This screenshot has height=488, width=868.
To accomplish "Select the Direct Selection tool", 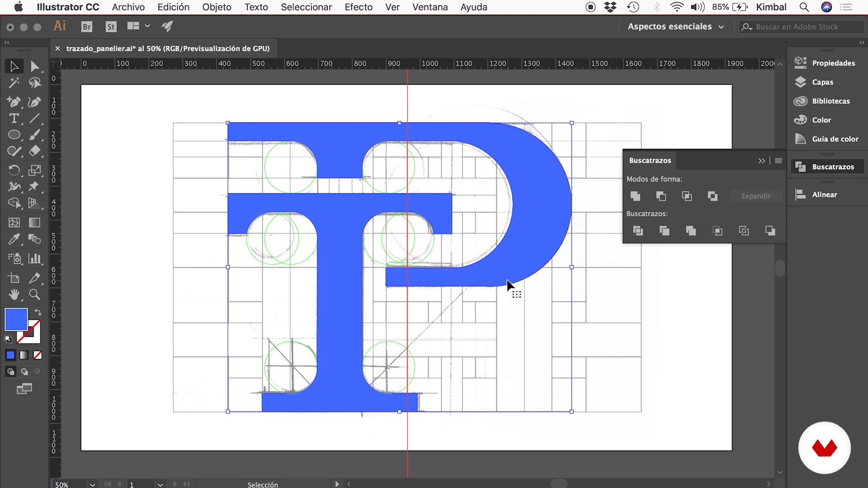I will coord(35,66).
